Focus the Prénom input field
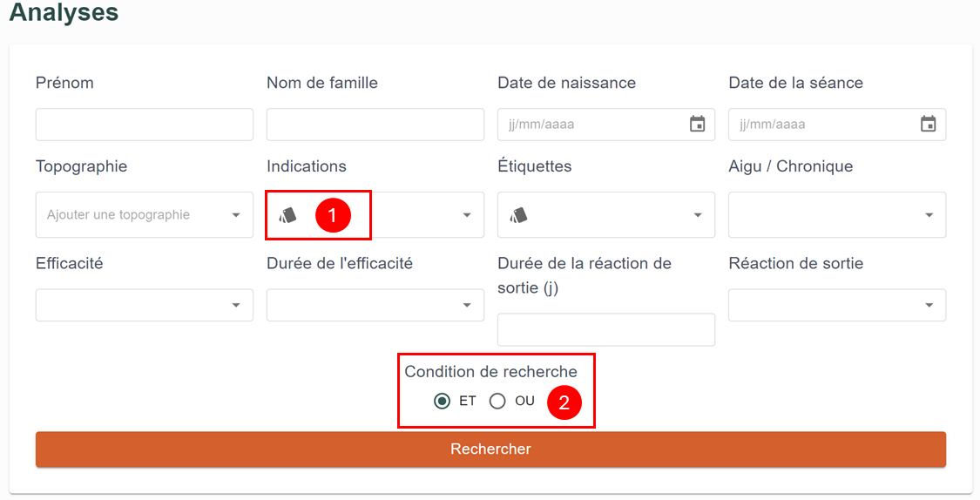The height and width of the screenshot is (500, 980). [145, 125]
